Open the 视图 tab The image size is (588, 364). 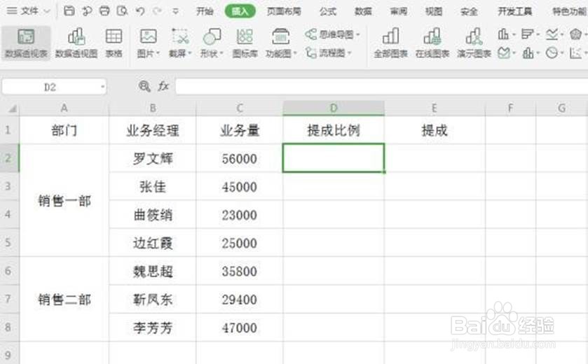pyautogui.click(x=434, y=11)
